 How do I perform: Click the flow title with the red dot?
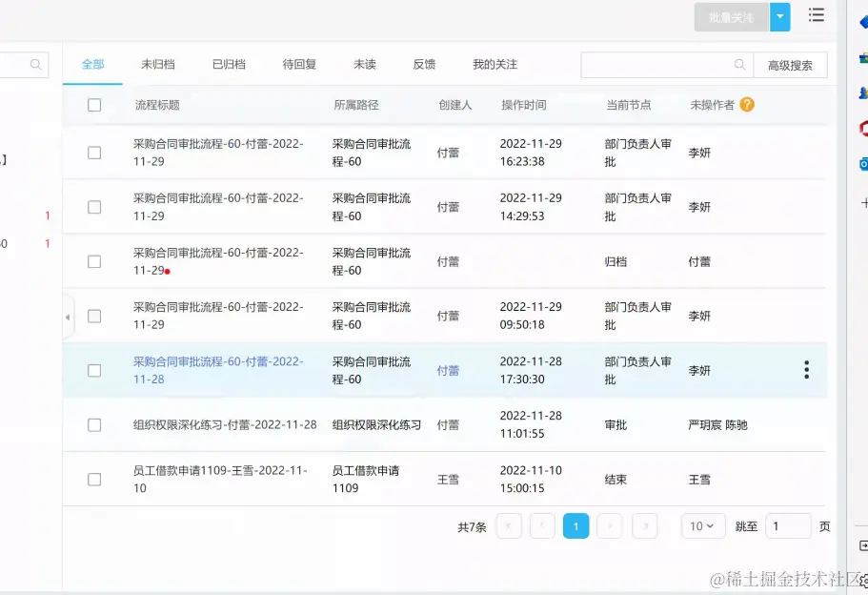218,261
